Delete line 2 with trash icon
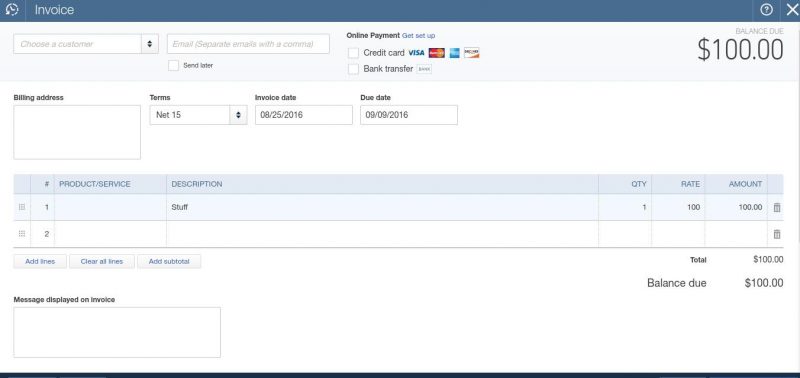 [777, 234]
